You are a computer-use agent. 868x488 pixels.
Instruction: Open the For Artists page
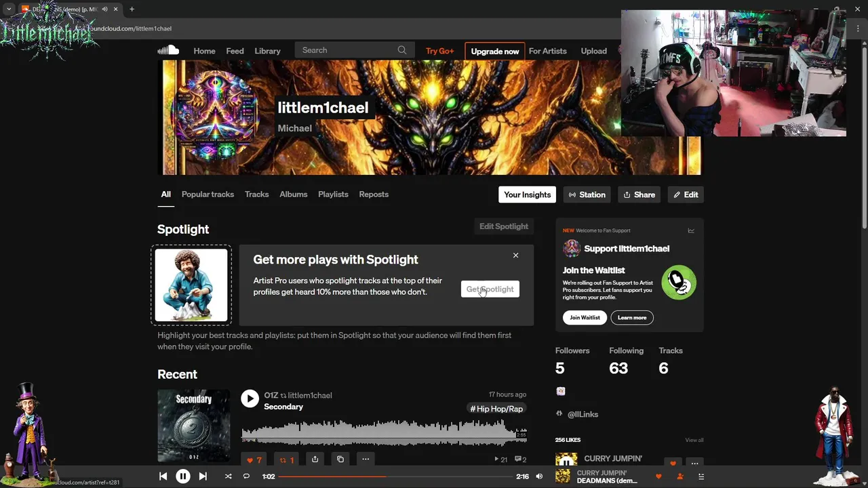[547, 51]
